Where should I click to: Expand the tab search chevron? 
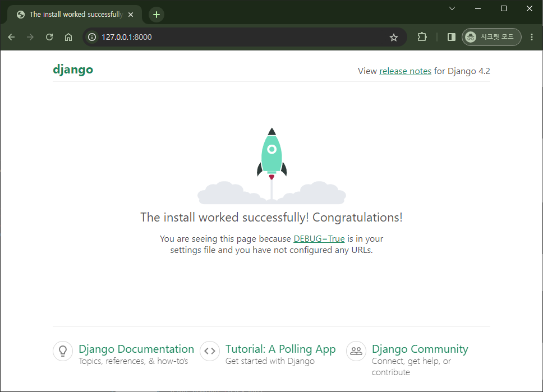click(452, 8)
